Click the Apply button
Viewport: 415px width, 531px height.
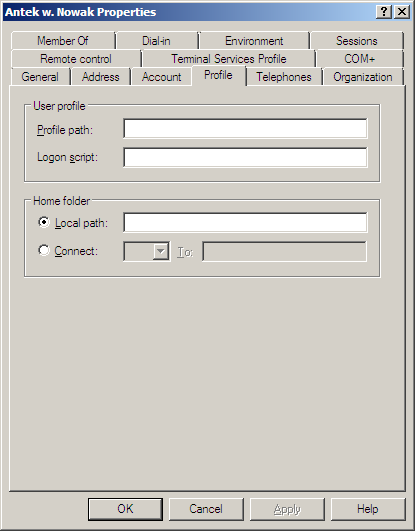click(287, 509)
